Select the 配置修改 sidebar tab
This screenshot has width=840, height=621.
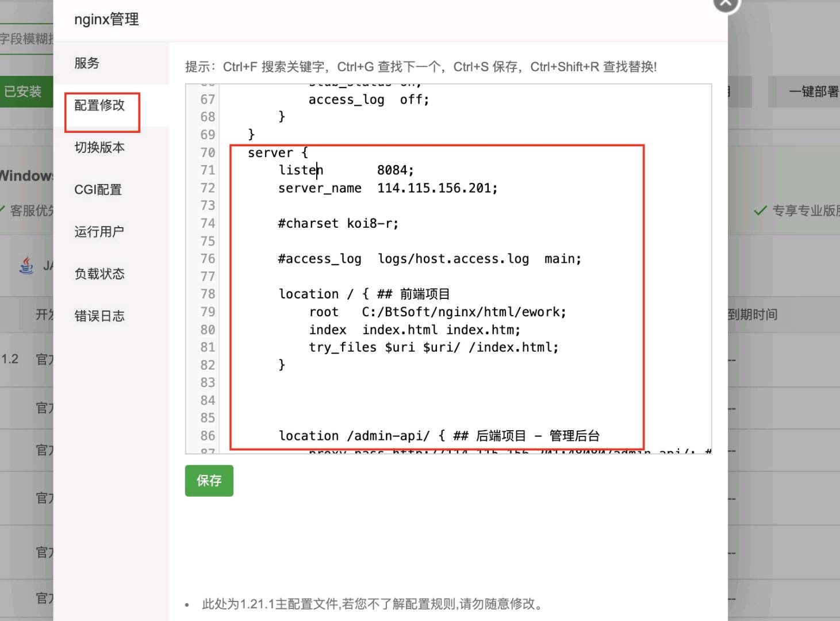point(99,105)
